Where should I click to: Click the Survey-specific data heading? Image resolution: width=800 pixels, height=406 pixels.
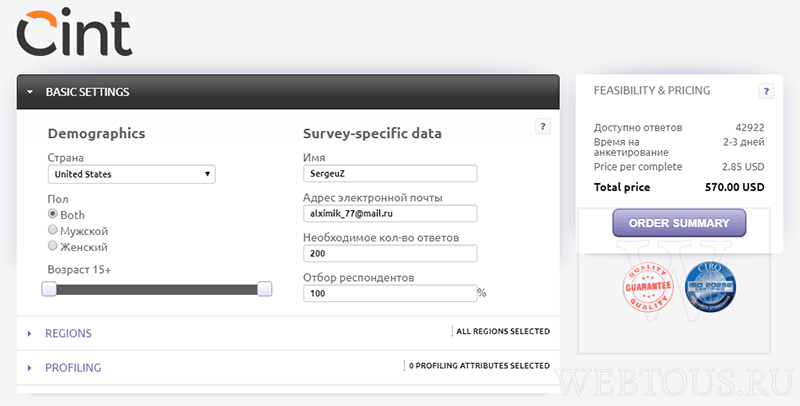click(x=372, y=134)
